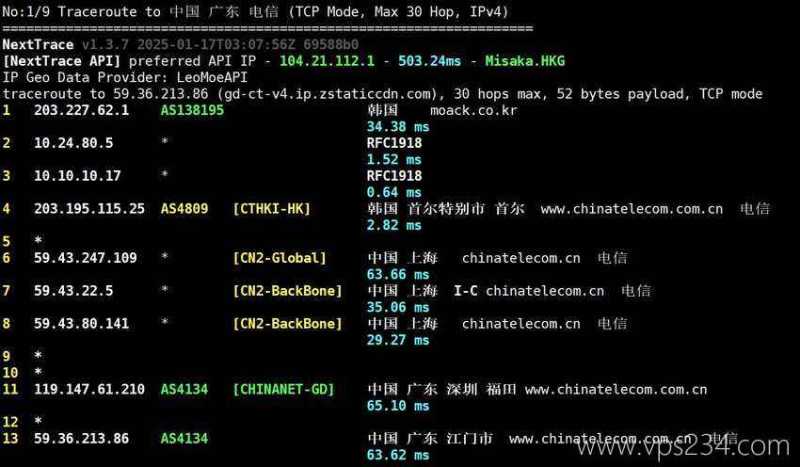Click the 65.10 ms latency value
The image size is (800, 467).
(x=397, y=406)
